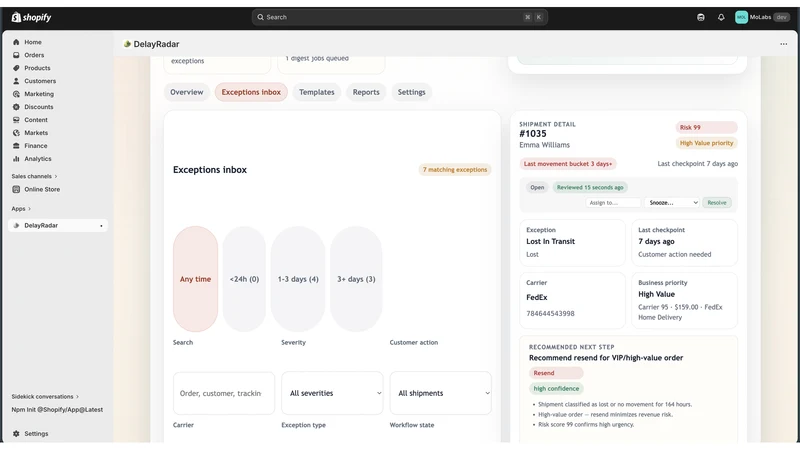Open the Snooze dropdown
Screen dimensions: 800x450
click(672, 203)
